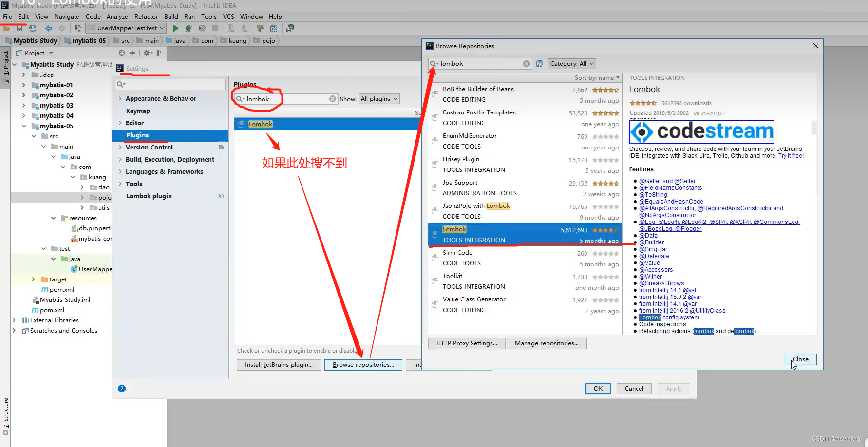Clear the lombok search in Browse Repositories
868x447 pixels.
tap(526, 63)
